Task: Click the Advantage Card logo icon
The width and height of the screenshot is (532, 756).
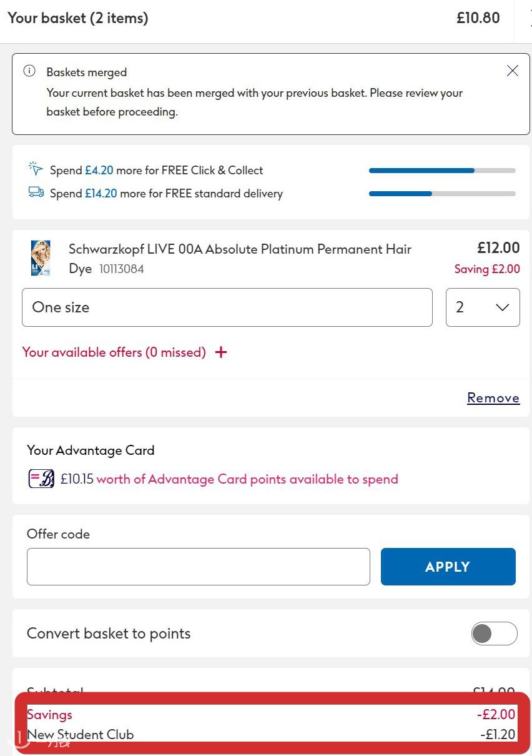Action: (41, 479)
